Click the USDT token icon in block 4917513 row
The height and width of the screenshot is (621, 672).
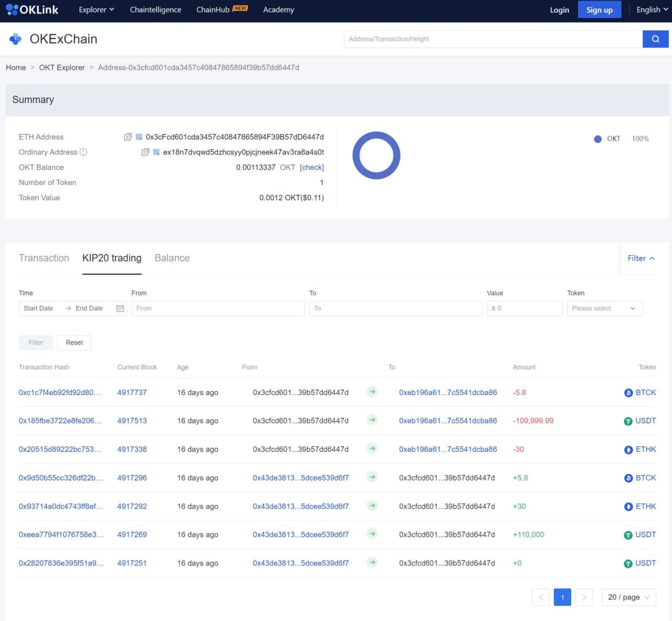point(628,421)
